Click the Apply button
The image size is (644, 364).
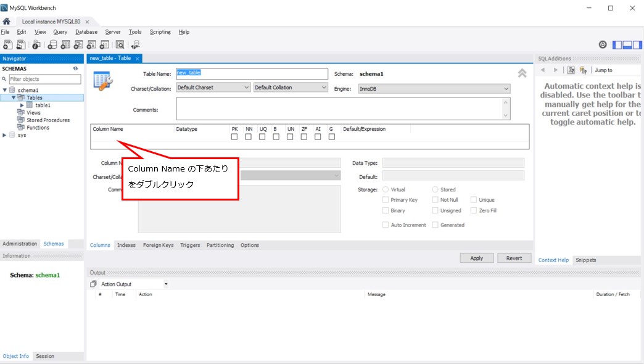tap(476, 258)
